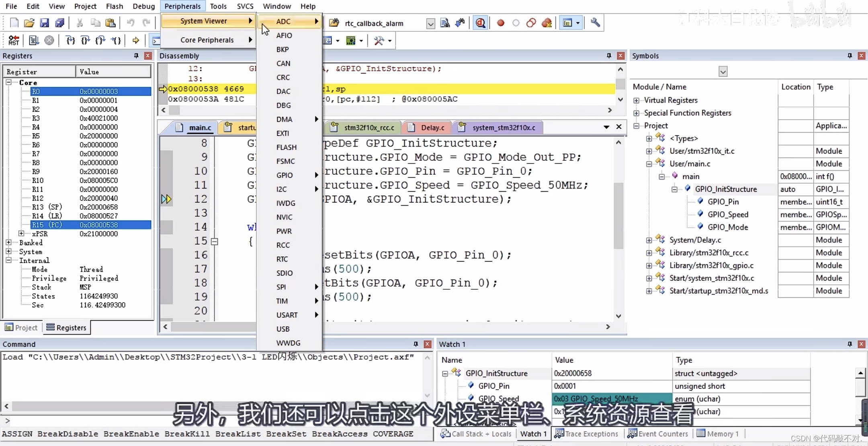Click the Show Next Statement arrow icon
Image resolution: width=868 pixels, height=446 pixels.
pos(136,40)
